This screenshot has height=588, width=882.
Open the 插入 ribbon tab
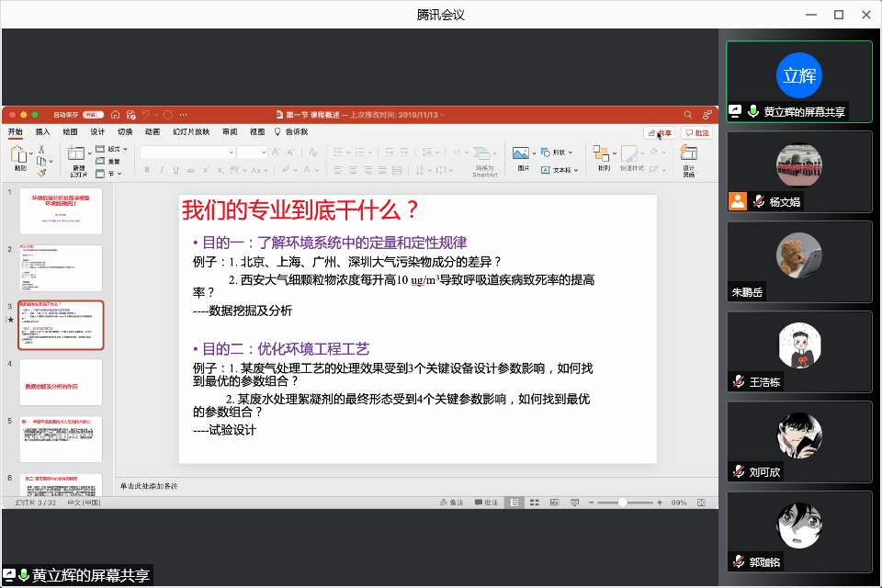point(43,132)
